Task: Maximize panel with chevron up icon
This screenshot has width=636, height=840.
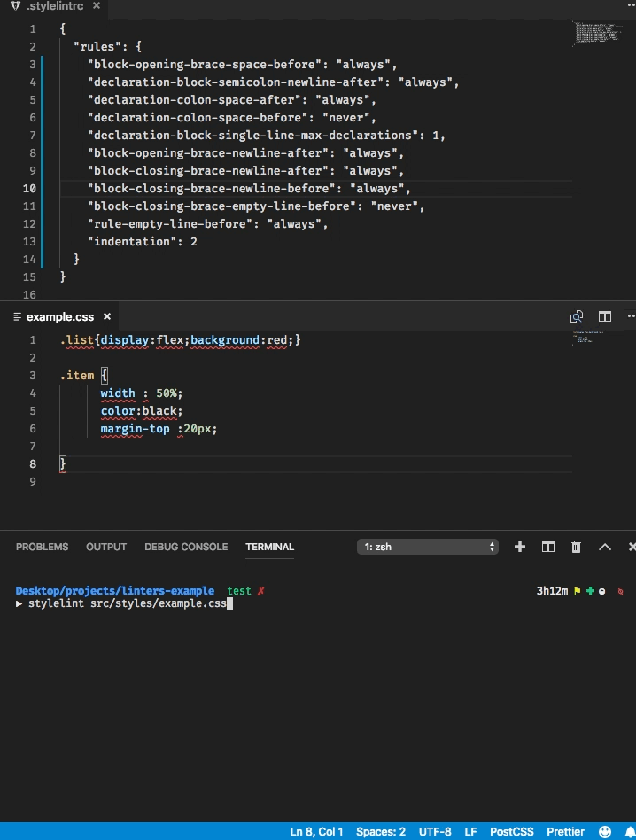Action: tap(604, 547)
